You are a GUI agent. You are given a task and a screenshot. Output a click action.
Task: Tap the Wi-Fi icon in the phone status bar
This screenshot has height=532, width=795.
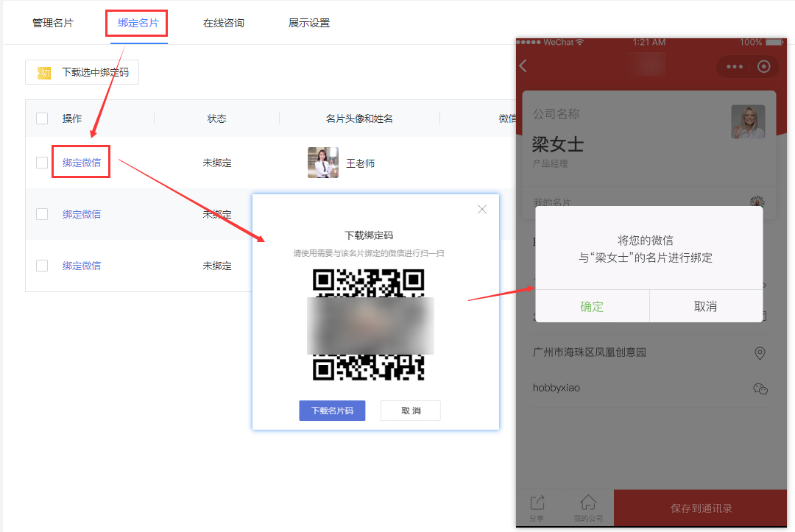[579, 43]
